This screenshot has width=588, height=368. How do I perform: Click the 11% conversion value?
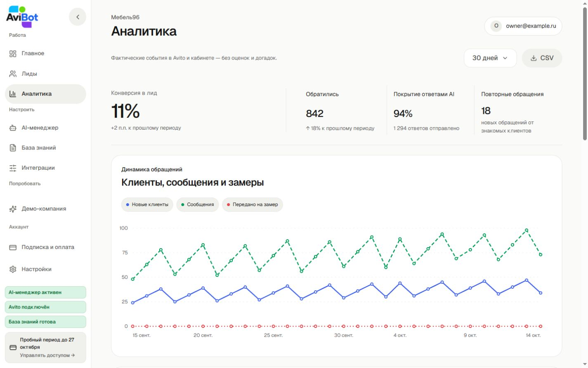pos(125,111)
